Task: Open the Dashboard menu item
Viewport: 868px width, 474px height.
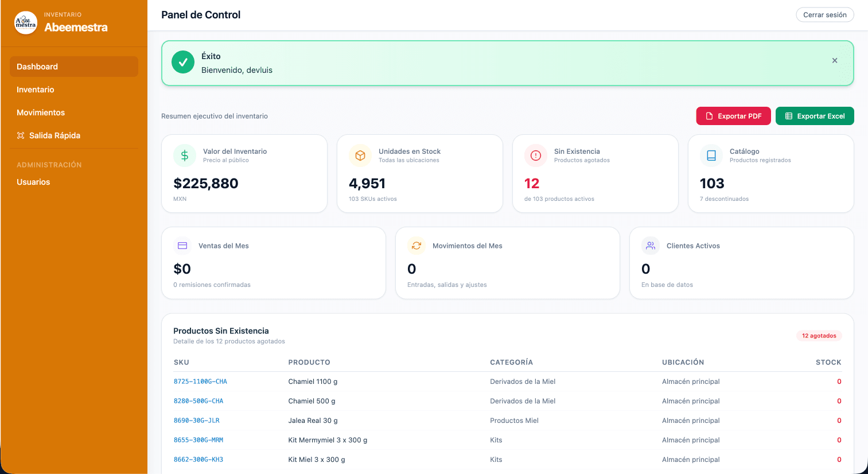Action: [x=74, y=67]
